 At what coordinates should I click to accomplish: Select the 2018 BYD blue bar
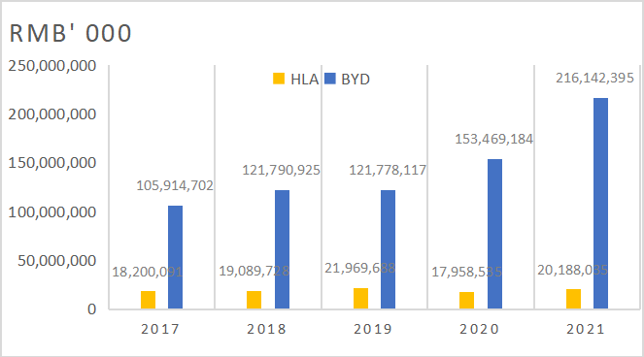tap(282, 249)
